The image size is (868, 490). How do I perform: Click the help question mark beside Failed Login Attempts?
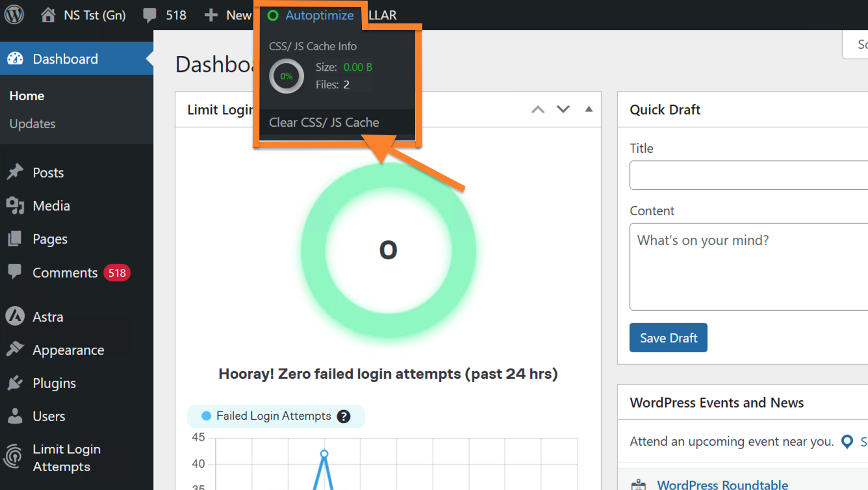coord(344,417)
